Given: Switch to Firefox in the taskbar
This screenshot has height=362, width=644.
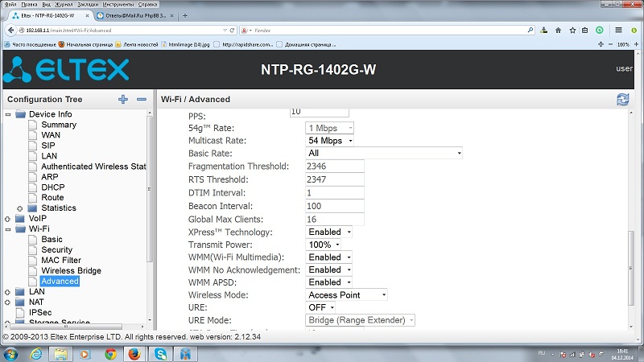Looking at the screenshot, I should coord(134,354).
